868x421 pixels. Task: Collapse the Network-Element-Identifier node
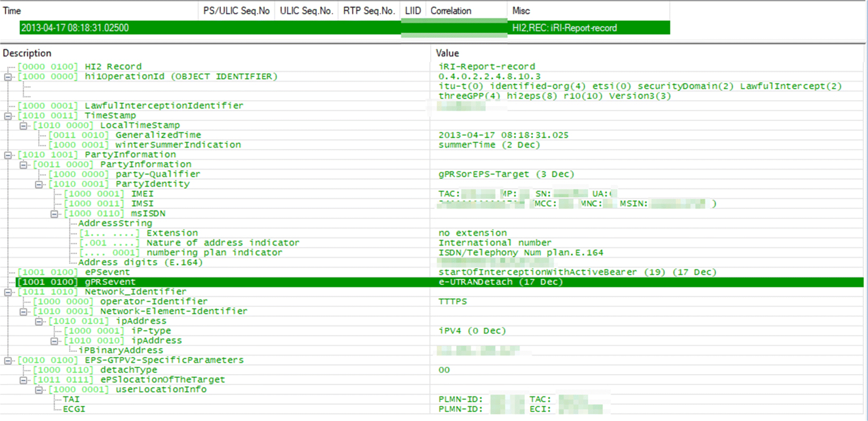(x=23, y=312)
